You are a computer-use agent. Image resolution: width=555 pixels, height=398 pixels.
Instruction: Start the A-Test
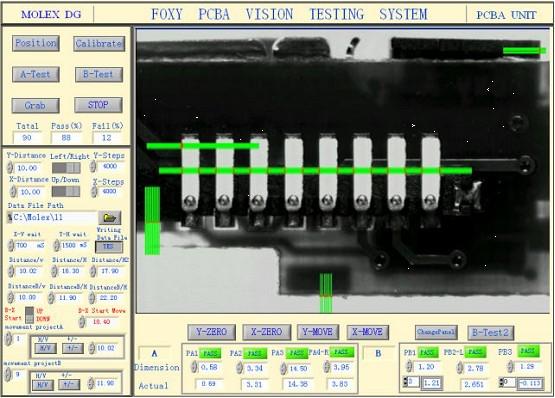coord(36,74)
